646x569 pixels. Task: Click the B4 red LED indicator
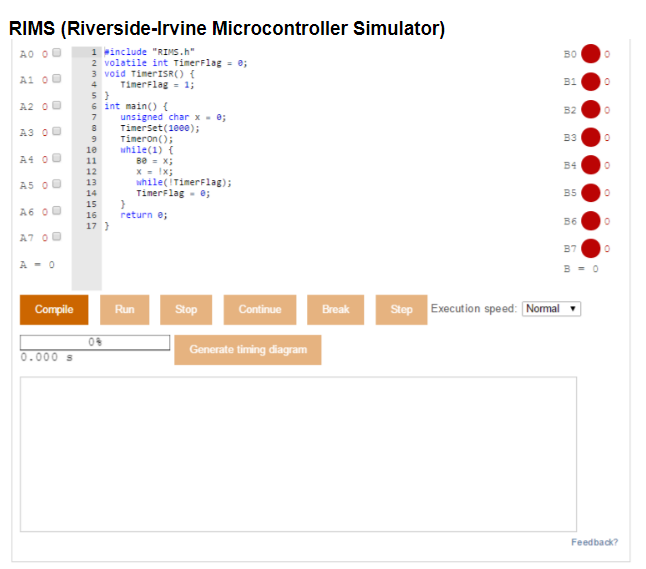pos(591,165)
